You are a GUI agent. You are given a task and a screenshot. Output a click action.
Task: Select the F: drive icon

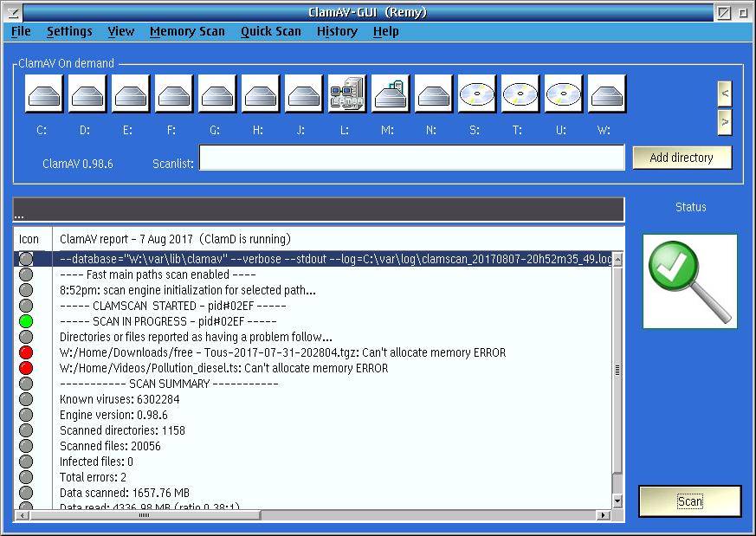click(x=174, y=94)
